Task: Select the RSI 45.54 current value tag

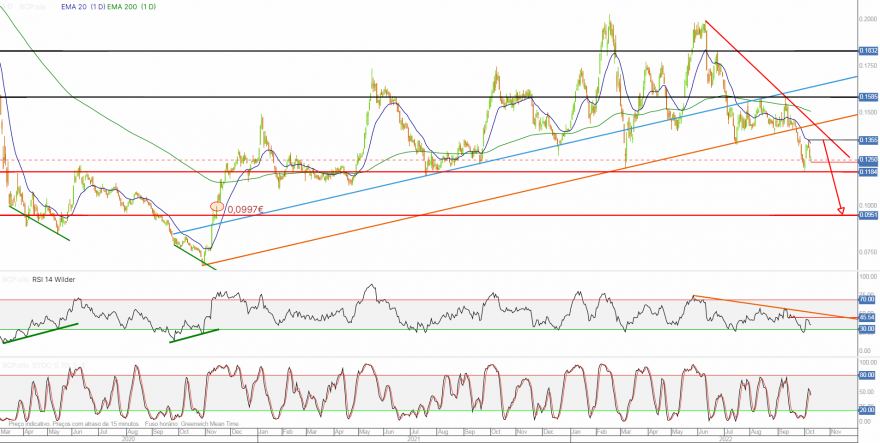Action: 868,318
